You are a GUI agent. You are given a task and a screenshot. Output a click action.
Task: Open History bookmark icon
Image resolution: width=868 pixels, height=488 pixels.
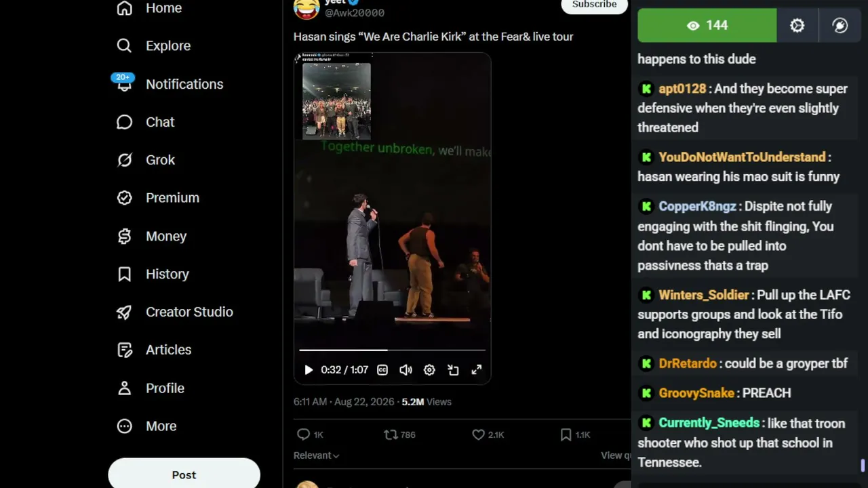pyautogui.click(x=124, y=274)
